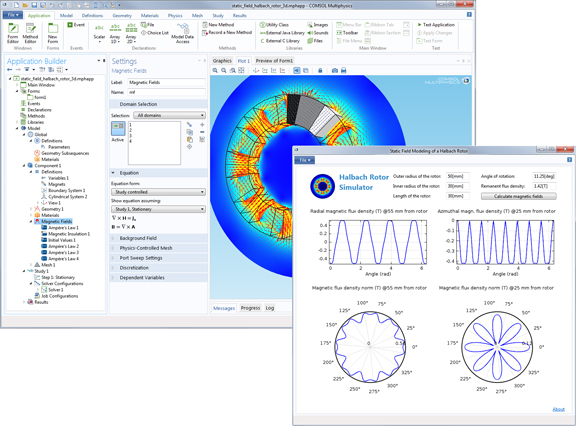Open COMSOL help question mark
The width and height of the screenshot is (576, 426).
click(x=469, y=14)
